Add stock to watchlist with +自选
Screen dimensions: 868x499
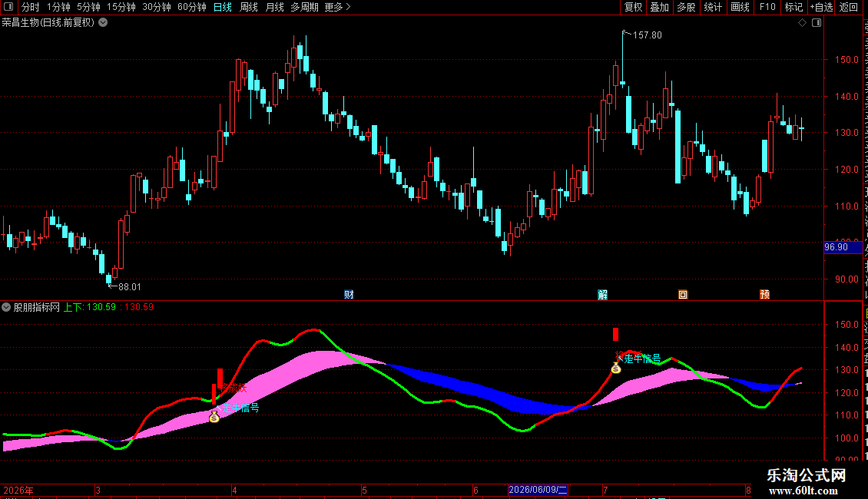pos(821,7)
